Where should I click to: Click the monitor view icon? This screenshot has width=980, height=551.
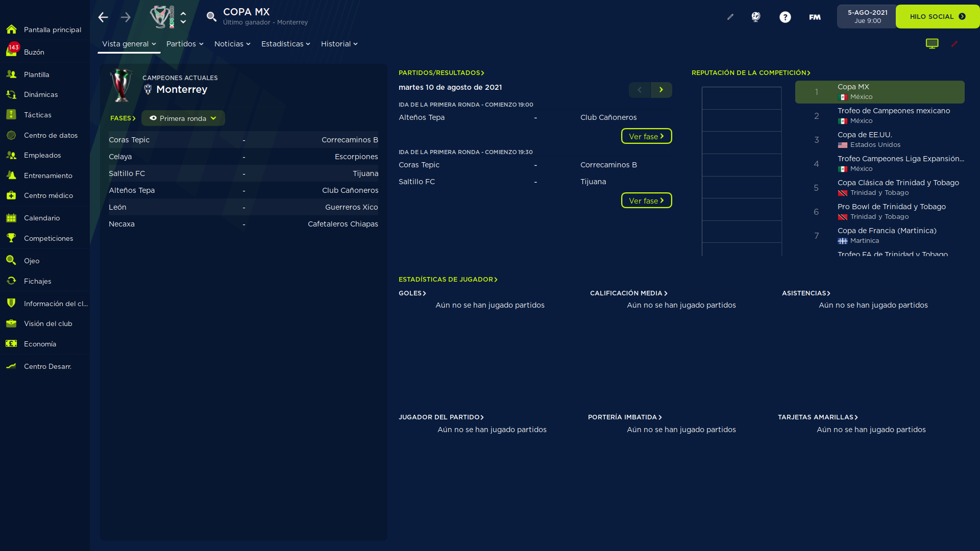(932, 44)
